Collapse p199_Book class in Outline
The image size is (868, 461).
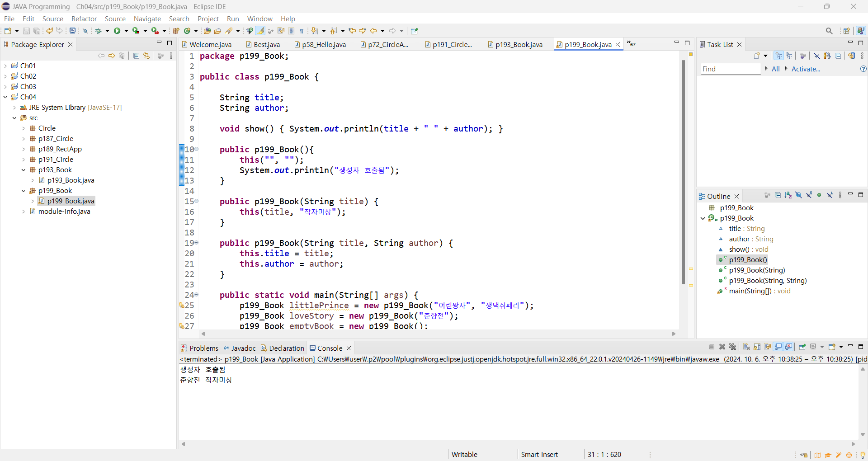coord(703,218)
